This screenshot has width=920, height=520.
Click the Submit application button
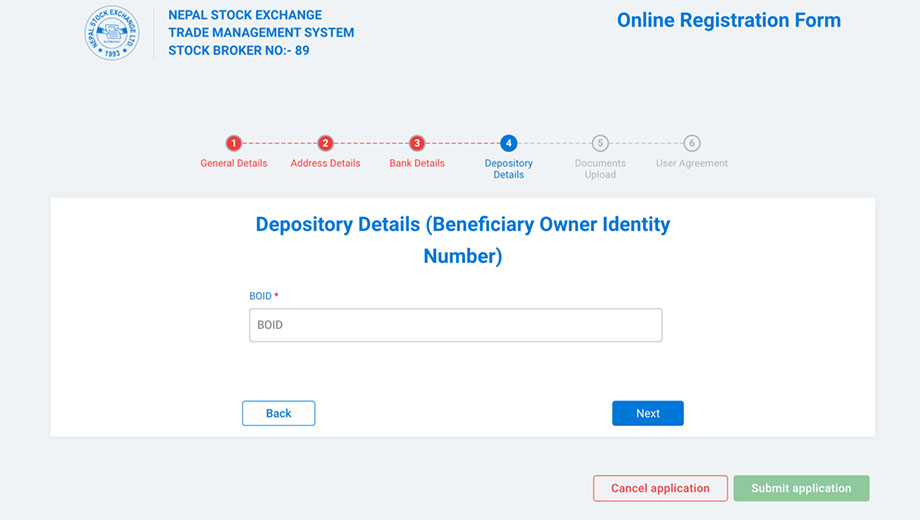click(x=801, y=488)
